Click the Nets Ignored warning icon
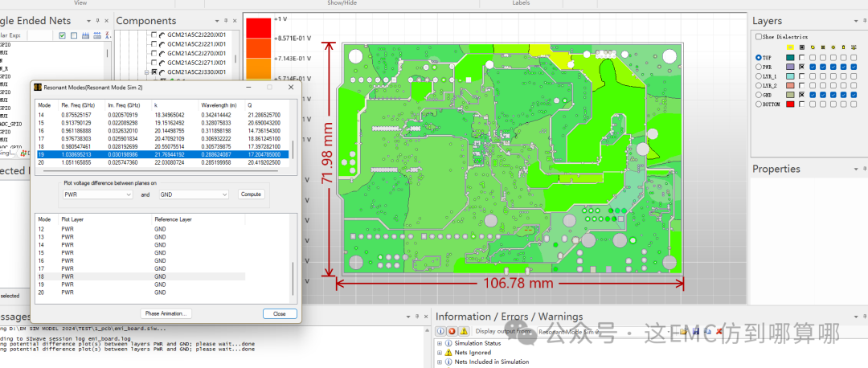Image resolution: width=868 pixels, height=368 pixels. coord(448,353)
